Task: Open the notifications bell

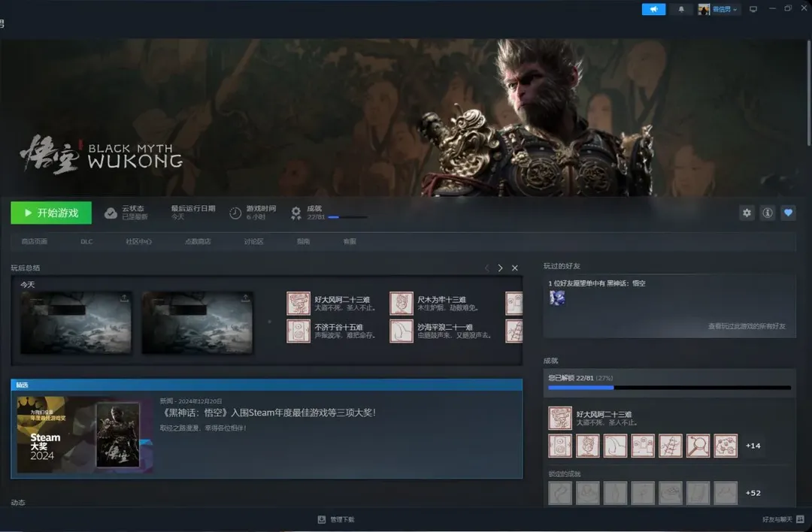Action: click(681, 9)
